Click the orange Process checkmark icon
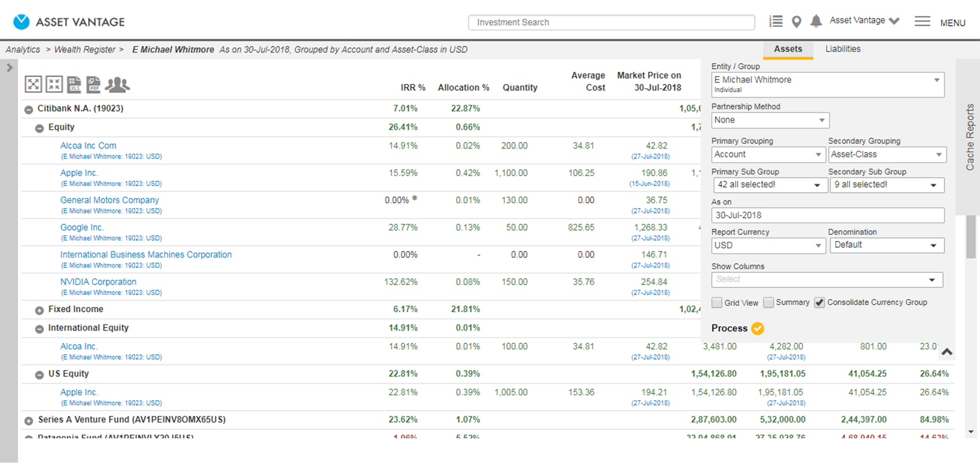Screen dimensions: 980x470 point(758,329)
